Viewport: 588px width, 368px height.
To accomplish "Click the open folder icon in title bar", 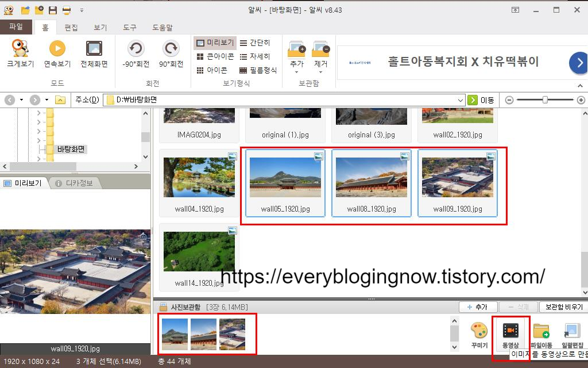I will click(25, 10).
